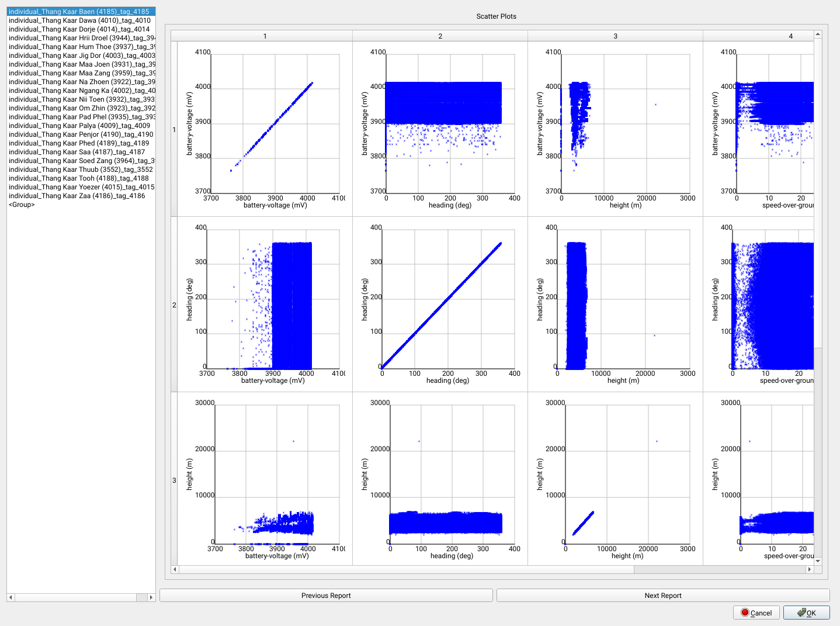Go to the Previous Report
This screenshot has height=626, width=840.
click(326, 596)
